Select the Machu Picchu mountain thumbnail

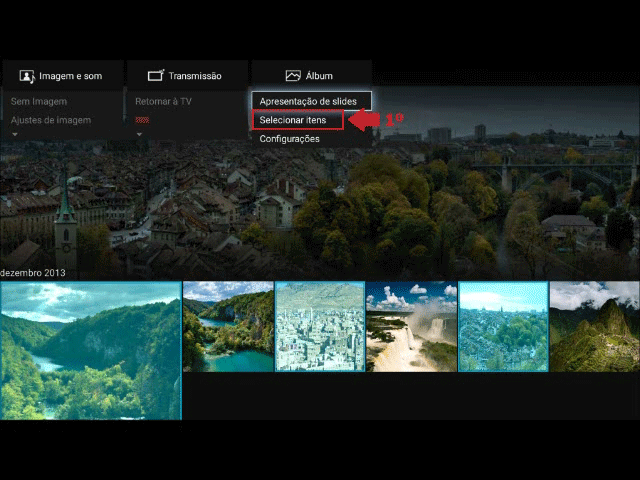point(594,326)
